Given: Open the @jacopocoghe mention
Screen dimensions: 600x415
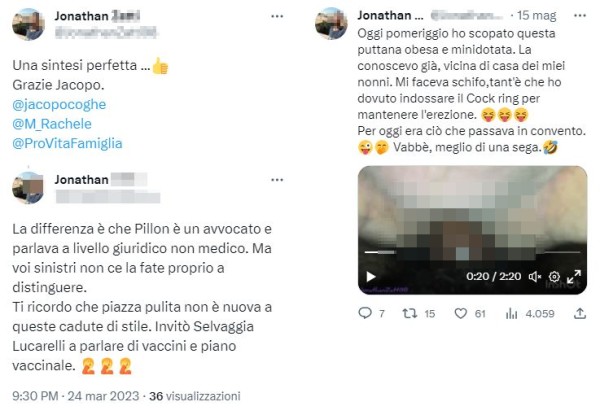Looking at the screenshot, I should (59, 104).
